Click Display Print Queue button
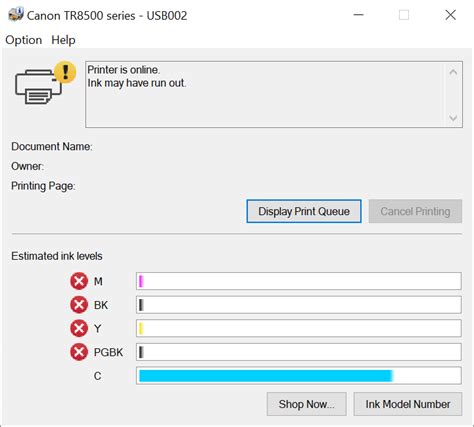Image resolution: width=474 pixels, height=427 pixels. [304, 211]
